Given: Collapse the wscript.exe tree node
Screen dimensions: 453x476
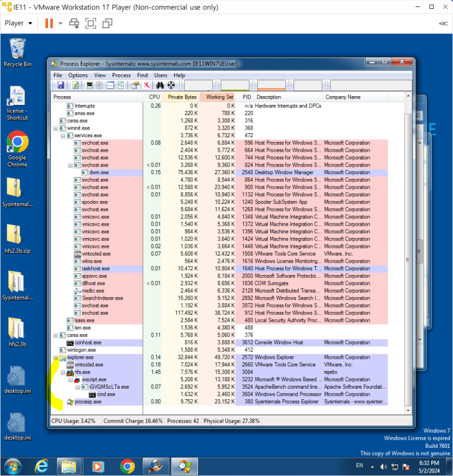Looking at the screenshot, I should click(70, 380).
